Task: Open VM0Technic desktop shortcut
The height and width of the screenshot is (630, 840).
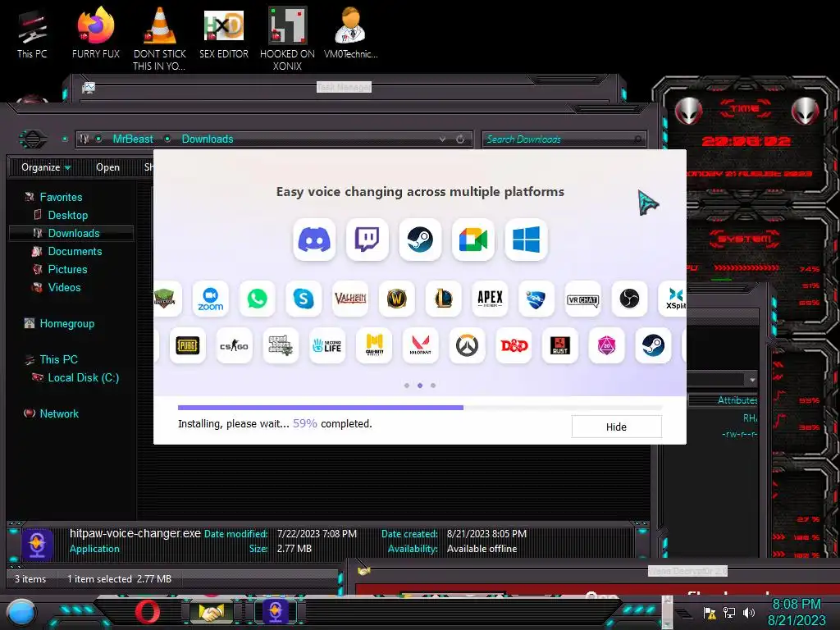Action: click(x=350, y=33)
